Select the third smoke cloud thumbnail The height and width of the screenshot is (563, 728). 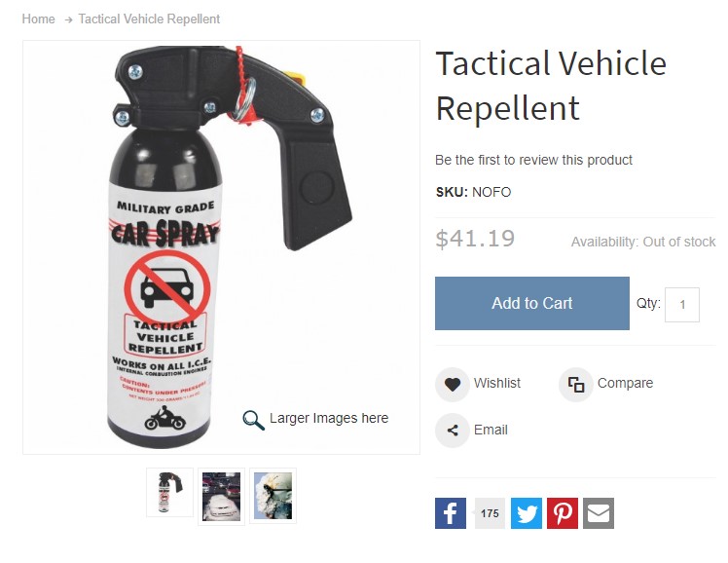tap(273, 496)
